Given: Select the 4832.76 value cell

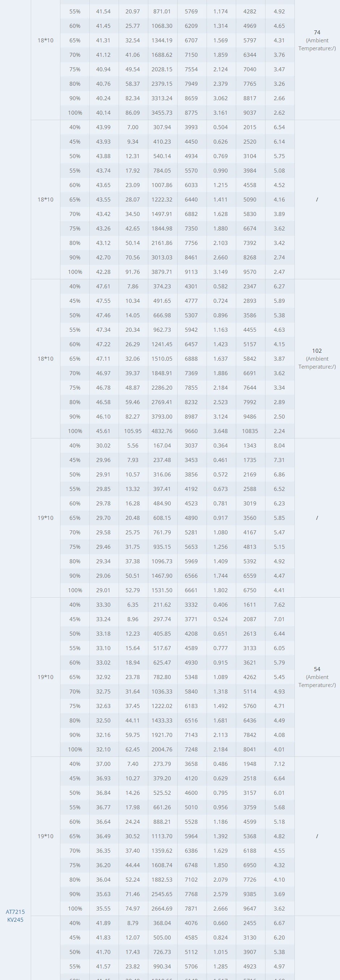Looking at the screenshot, I should click(x=162, y=431).
